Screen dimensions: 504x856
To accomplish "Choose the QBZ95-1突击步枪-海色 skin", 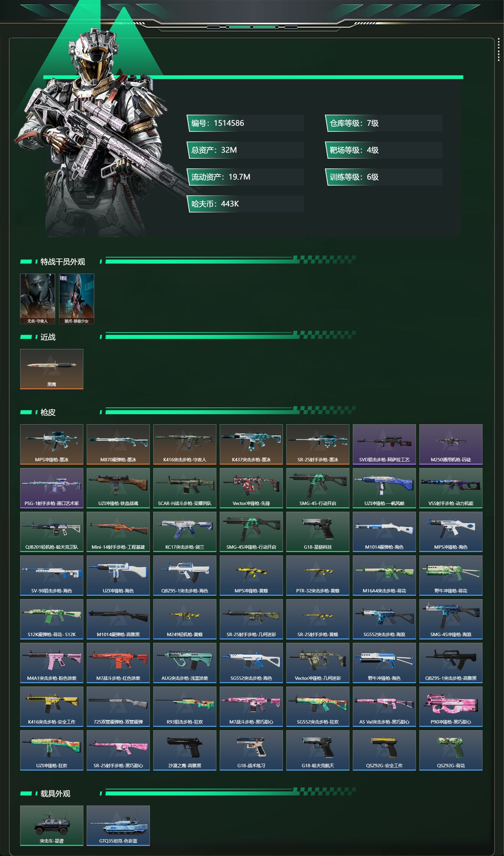I will point(185,575).
